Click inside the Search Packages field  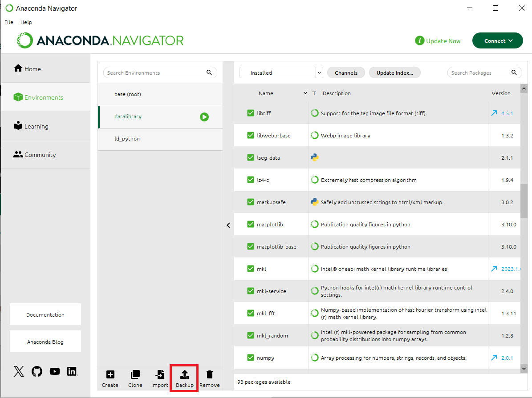point(481,72)
